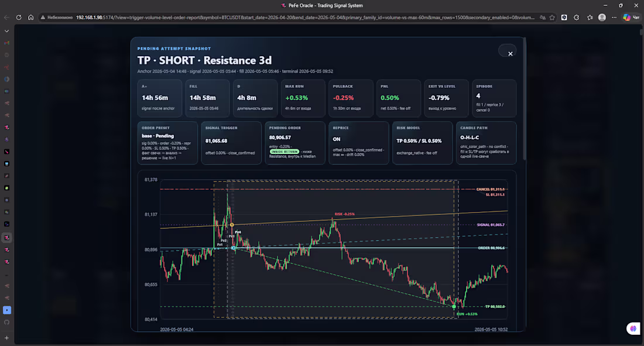Click the ORDER 80,906.6 chart label

[491, 248]
